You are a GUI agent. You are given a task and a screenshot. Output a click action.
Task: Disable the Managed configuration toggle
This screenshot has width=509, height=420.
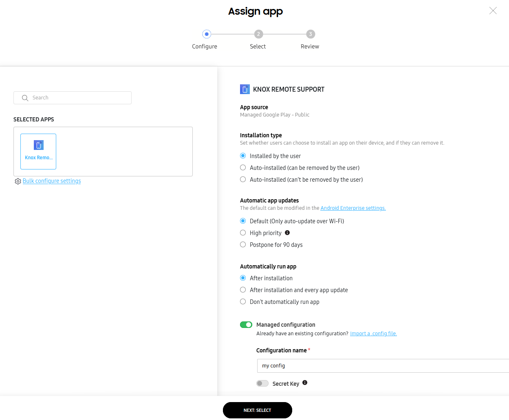[246, 324]
